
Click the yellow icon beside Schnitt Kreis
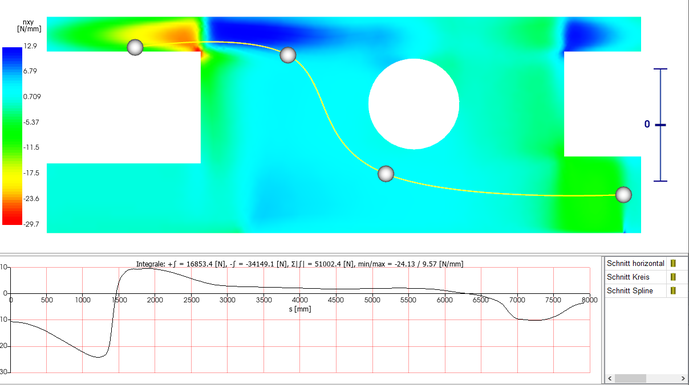point(673,277)
